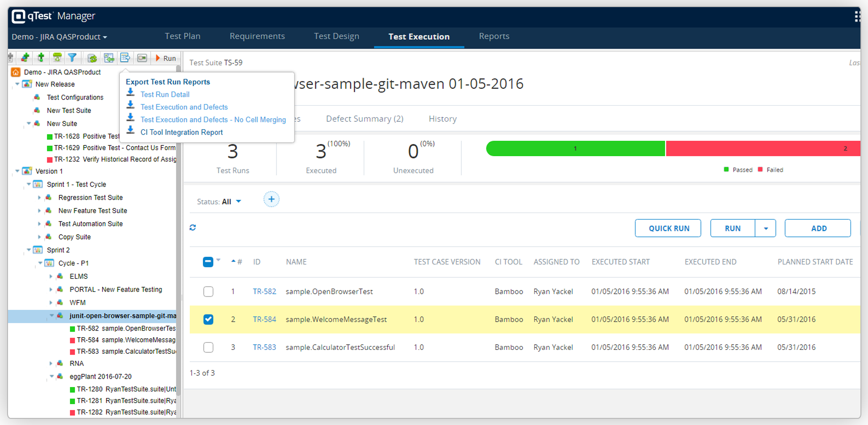The height and width of the screenshot is (425, 868).
Task: Click the red Failed progress bar segment
Action: click(x=763, y=148)
